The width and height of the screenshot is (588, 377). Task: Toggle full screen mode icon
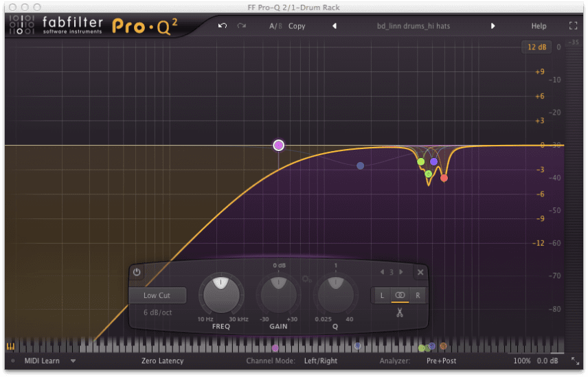point(573,26)
